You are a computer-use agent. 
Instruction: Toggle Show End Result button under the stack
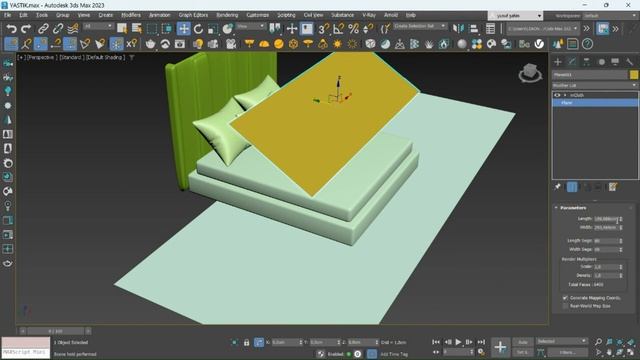[x=572, y=187]
